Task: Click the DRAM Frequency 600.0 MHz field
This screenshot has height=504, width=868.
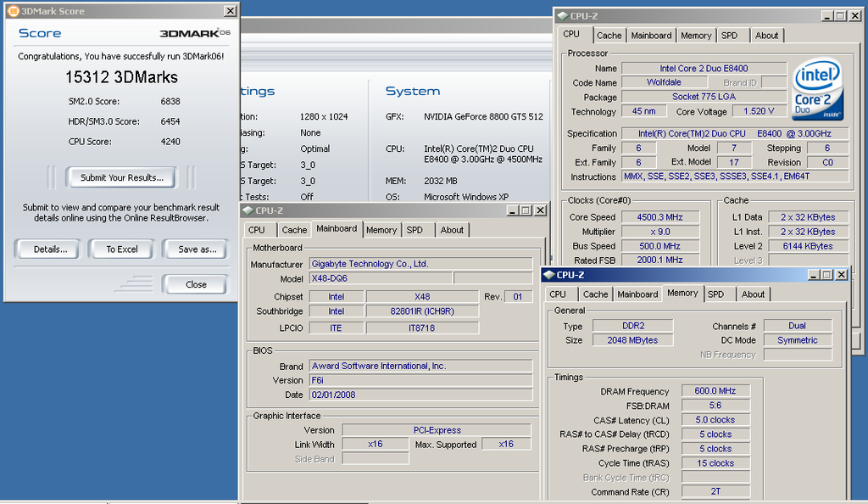Action: tap(715, 391)
